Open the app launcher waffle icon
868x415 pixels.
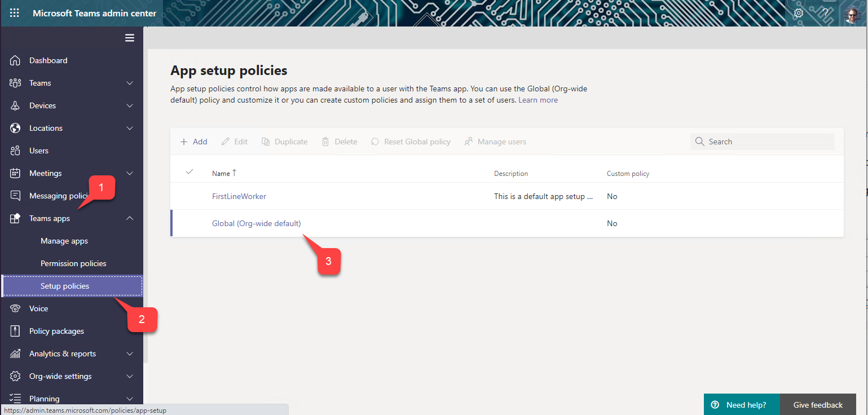click(15, 13)
